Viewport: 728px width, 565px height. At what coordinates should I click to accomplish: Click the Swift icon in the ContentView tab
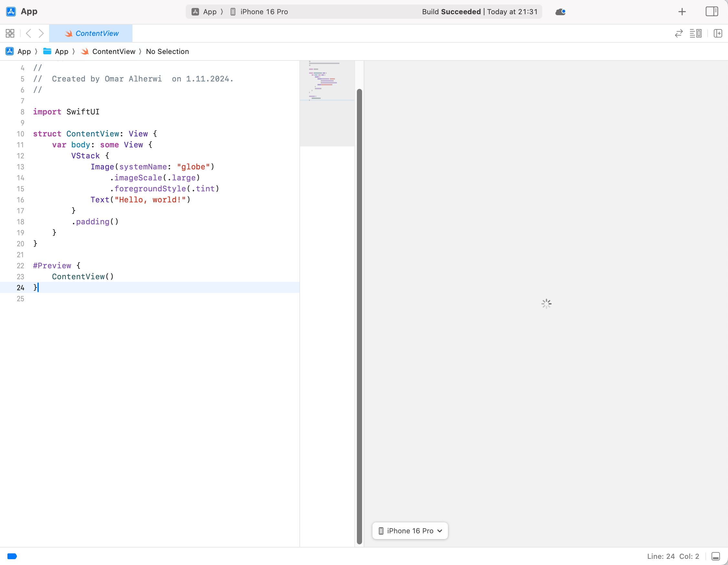click(69, 33)
